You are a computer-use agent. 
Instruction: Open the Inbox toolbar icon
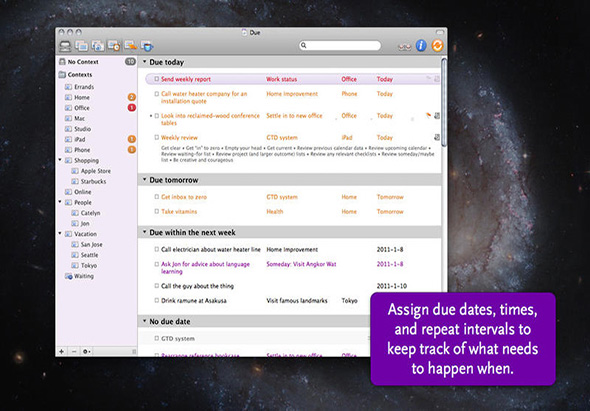(x=65, y=46)
